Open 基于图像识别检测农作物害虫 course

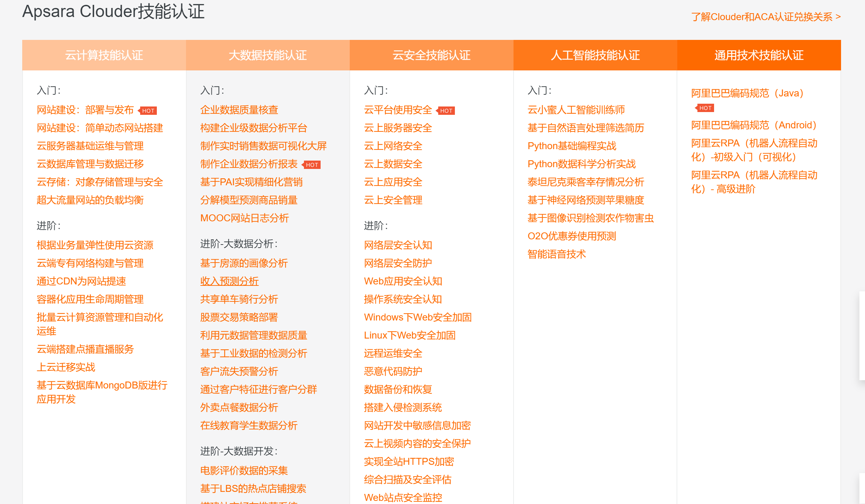[x=590, y=218]
